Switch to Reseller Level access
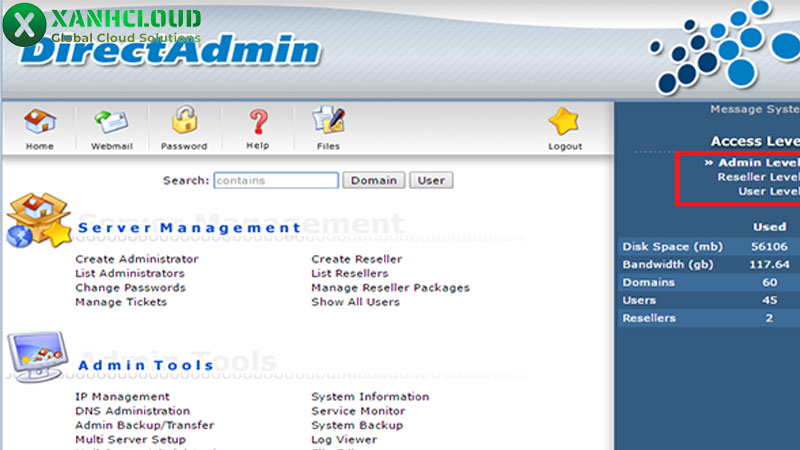This screenshot has width=800, height=450. [758, 177]
